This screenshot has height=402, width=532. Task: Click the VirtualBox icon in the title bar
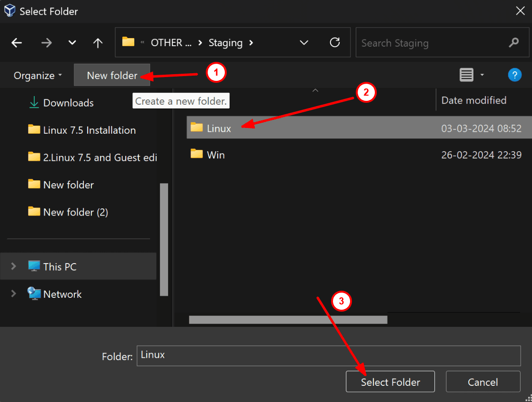tap(10, 10)
